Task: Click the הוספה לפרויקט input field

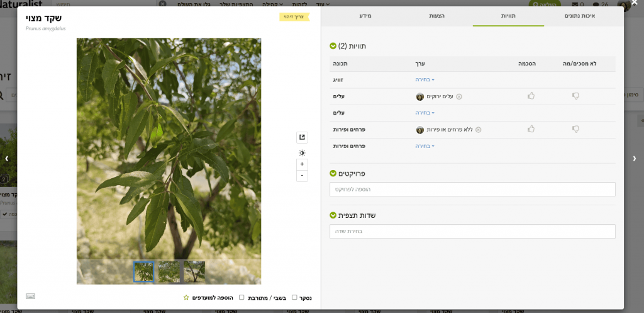Action: pyautogui.click(x=472, y=189)
